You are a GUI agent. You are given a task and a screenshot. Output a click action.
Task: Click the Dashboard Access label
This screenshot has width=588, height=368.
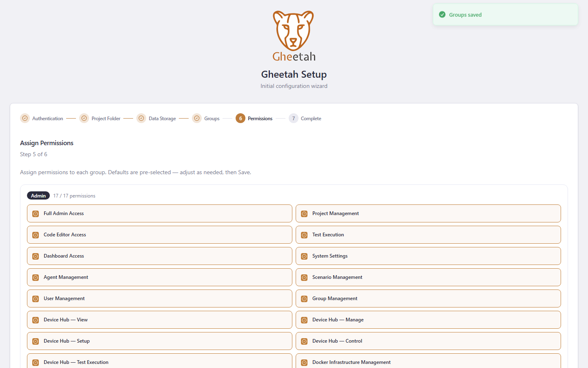64,256
